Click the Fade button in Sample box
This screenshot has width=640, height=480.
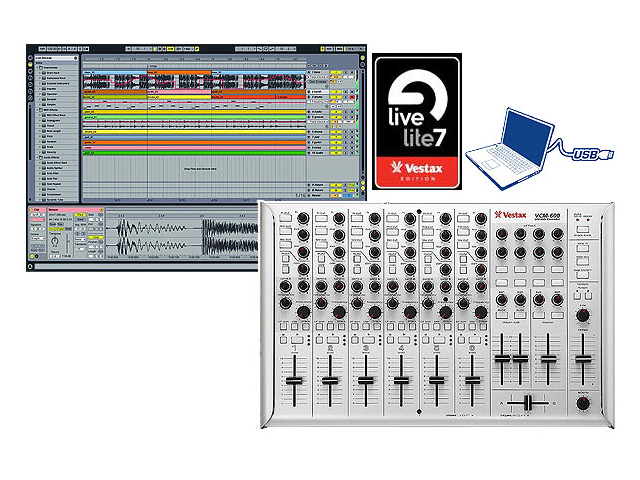tap(60, 229)
